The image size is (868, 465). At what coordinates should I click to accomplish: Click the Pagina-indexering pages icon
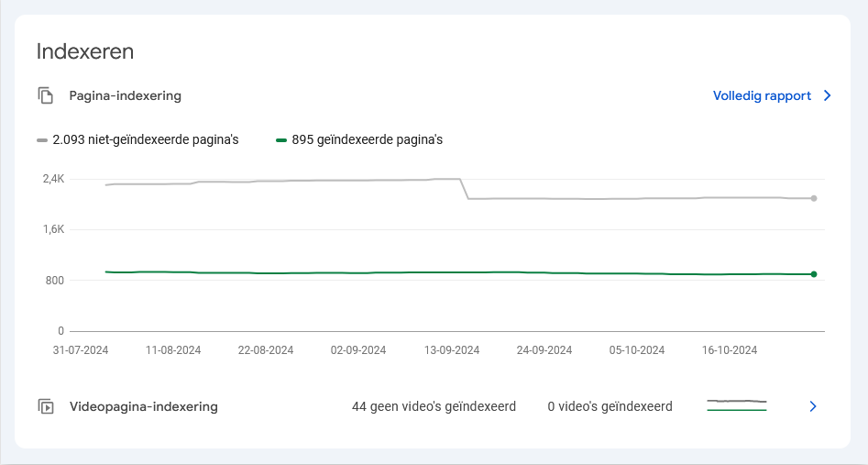pyautogui.click(x=46, y=95)
